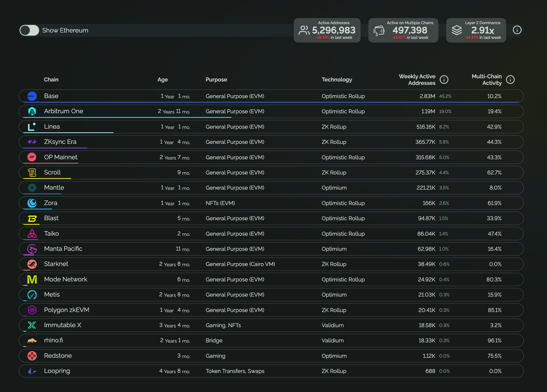Click Base's 2.83M weekly addresses value

pyautogui.click(x=427, y=96)
